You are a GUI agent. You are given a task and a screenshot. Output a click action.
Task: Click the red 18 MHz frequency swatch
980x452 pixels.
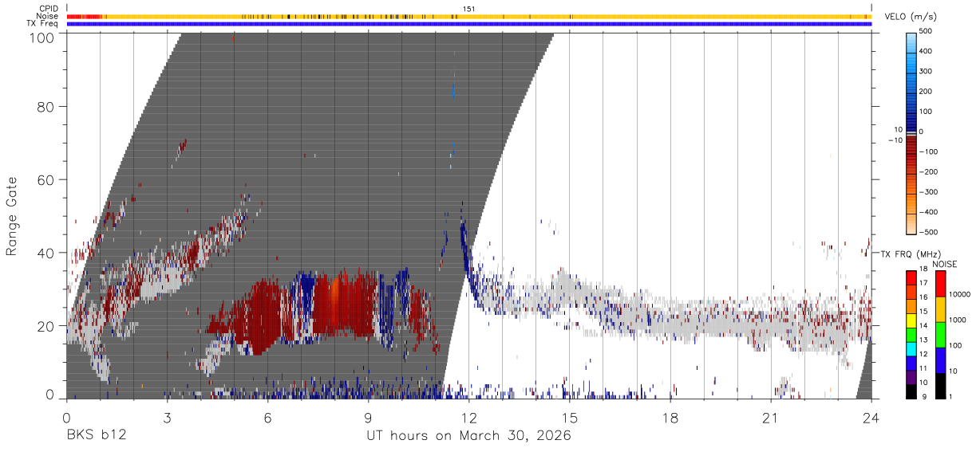tap(911, 277)
